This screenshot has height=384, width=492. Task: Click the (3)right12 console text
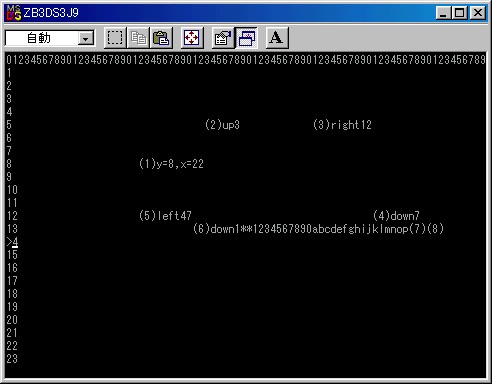[342, 125]
